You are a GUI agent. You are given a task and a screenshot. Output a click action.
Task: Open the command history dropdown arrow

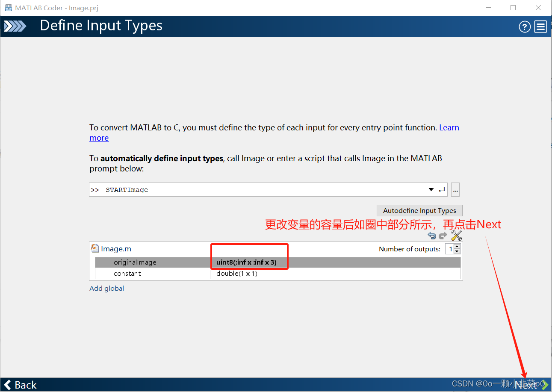pos(431,189)
